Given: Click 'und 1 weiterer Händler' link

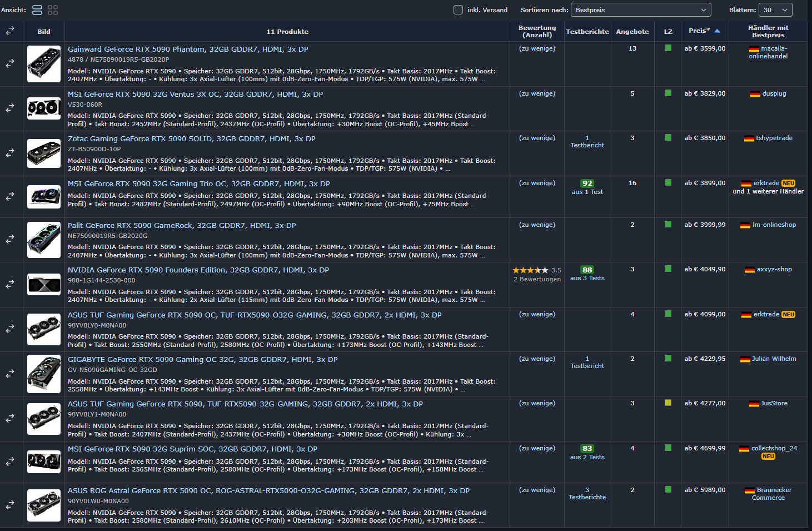Looking at the screenshot, I should (768, 191).
